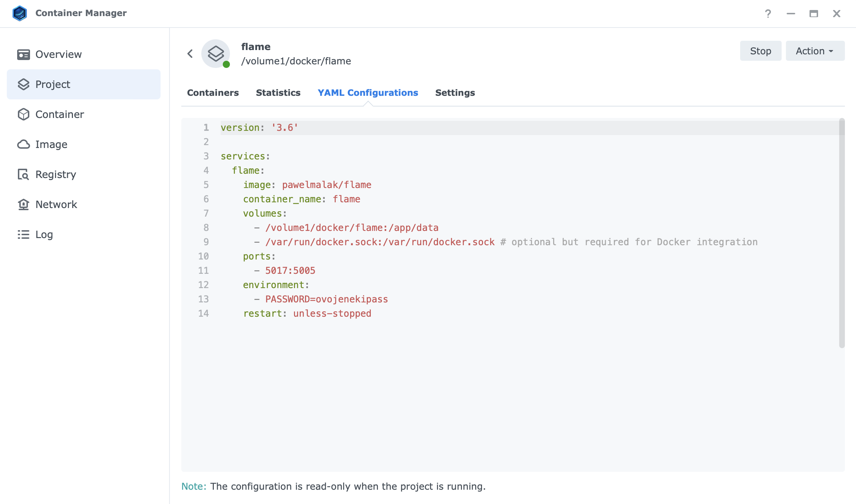Click the PASSWORD=ovojenekipass line
856x504 pixels.
point(326,299)
